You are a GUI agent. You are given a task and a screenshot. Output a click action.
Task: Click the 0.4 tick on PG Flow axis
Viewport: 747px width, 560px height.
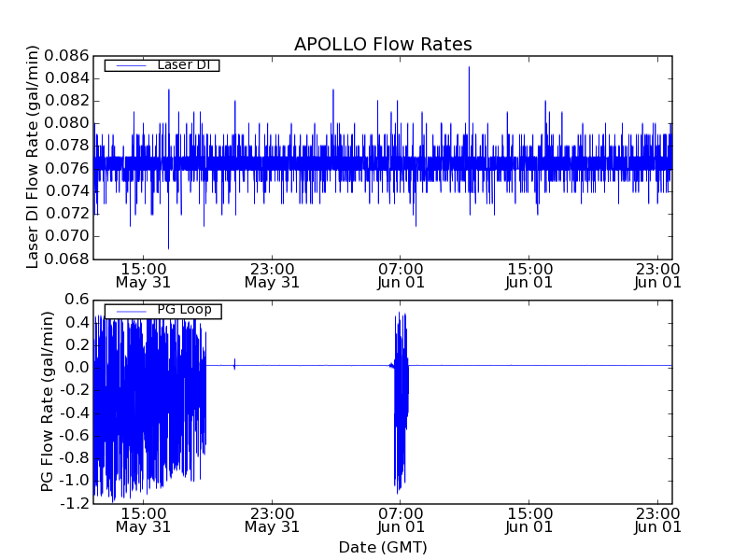(x=78, y=322)
